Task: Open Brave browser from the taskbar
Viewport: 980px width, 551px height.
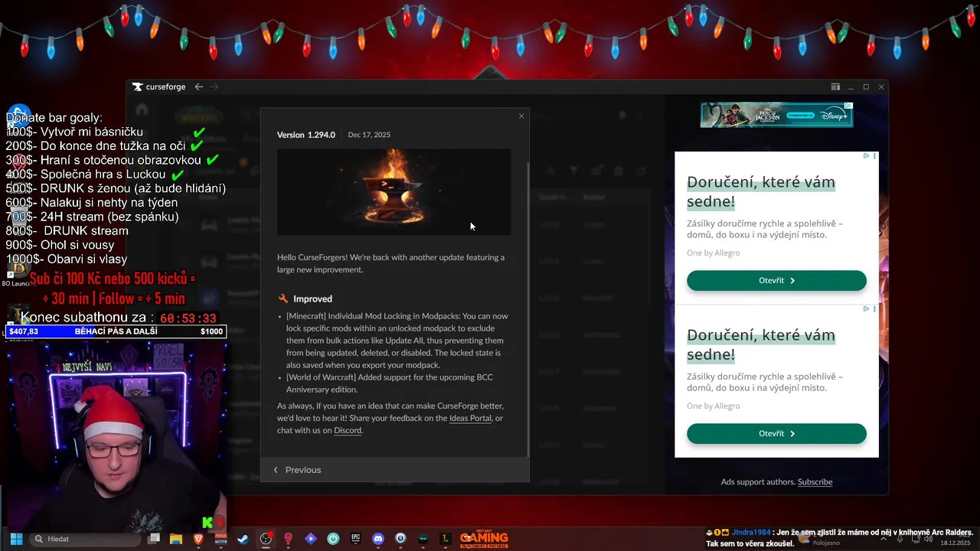Action: coord(199,539)
